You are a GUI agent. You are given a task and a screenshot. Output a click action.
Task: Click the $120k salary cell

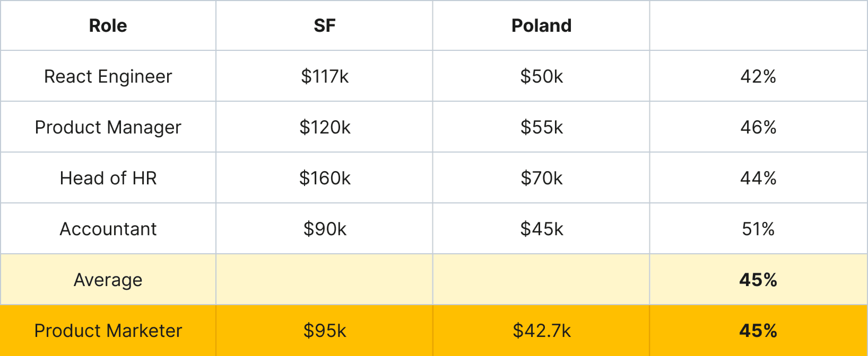click(324, 127)
